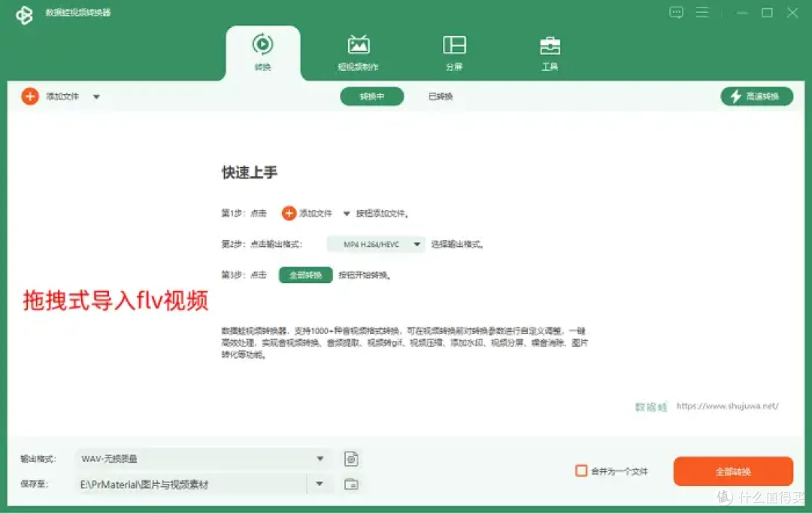
Task: Click the orange 全部转换 button
Action: (733, 472)
